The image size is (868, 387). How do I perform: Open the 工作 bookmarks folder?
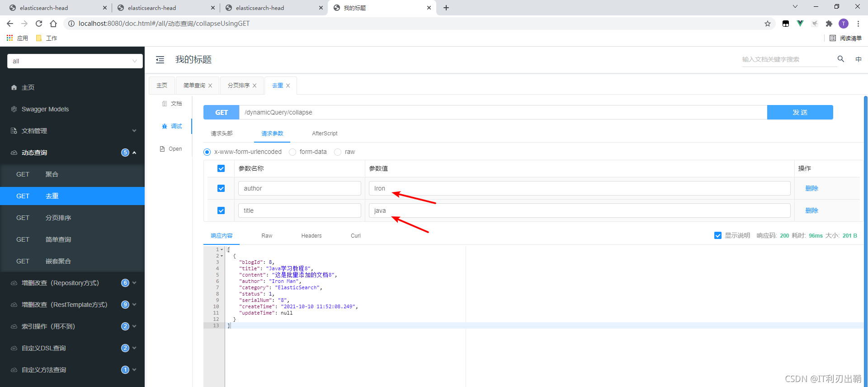click(x=46, y=38)
